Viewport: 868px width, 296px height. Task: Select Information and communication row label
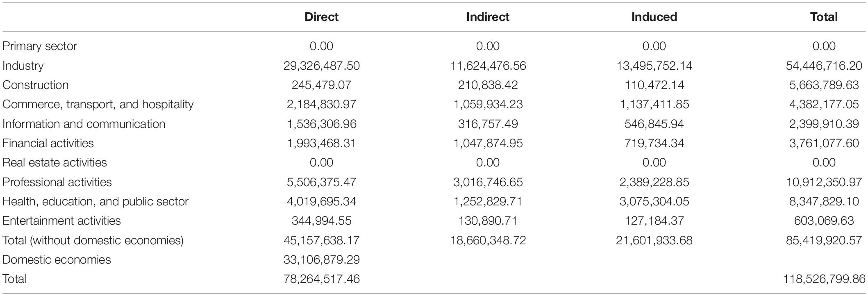[x=84, y=124]
